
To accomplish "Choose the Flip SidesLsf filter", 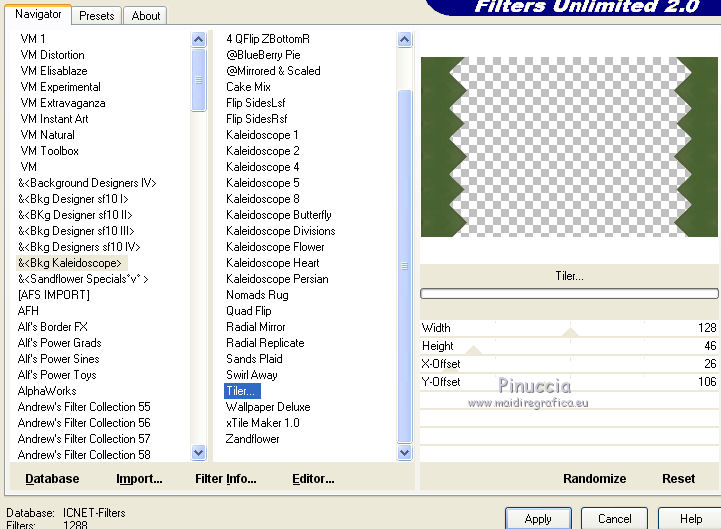I will click(x=255, y=103).
